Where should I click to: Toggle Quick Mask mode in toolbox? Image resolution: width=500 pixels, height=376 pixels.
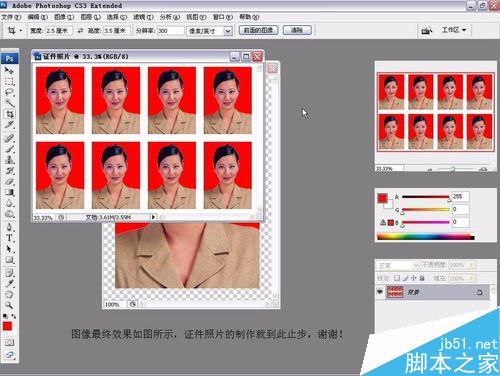(x=9, y=343)
